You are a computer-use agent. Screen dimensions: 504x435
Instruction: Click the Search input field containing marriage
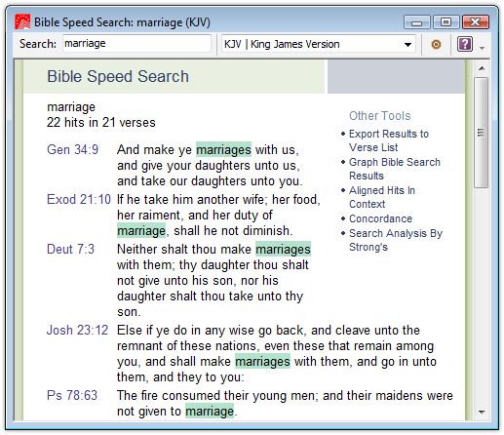136,43
